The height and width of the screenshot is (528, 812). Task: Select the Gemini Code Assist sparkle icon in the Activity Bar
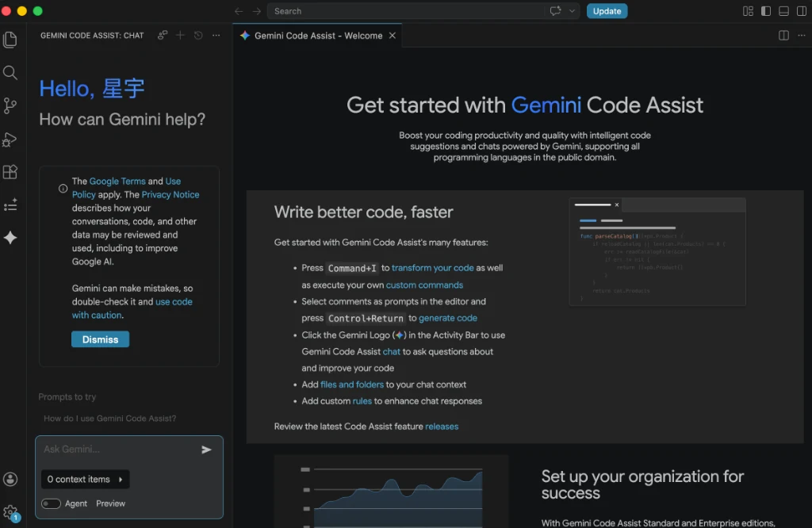point(10,238)
